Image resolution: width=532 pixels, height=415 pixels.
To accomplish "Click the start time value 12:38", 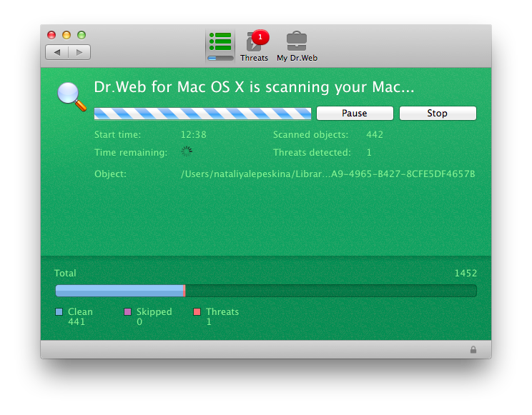I will pyautogui.click(x=193, y=134).
